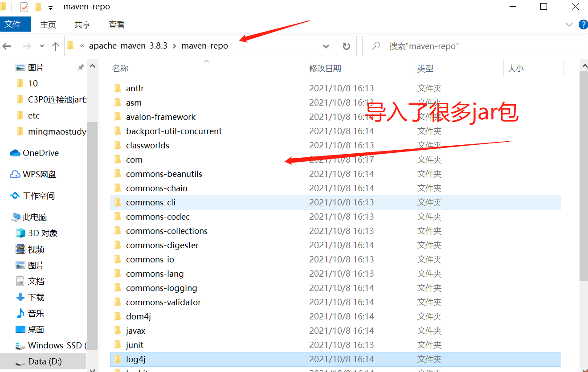
Task: Sort by 类型 column header
Action: tap(425, 69)
